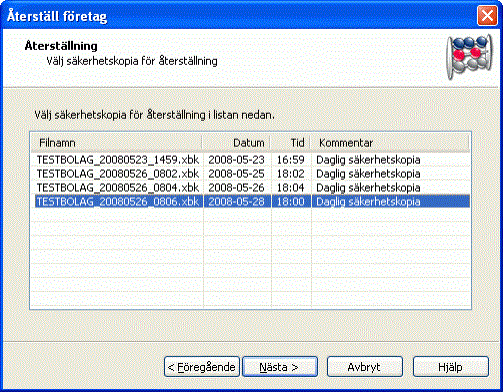Cancel the wizard using Avbryt
The image size is (503, 392).
coord(365,367)
